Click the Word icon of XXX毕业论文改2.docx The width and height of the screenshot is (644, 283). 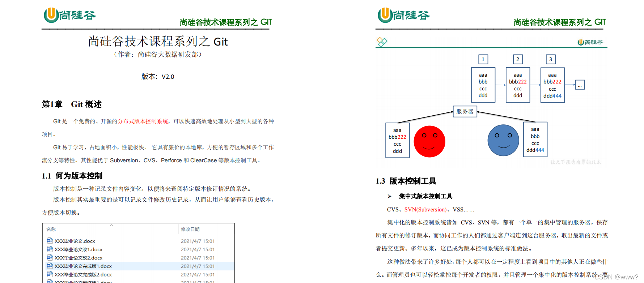click(50, 257)
